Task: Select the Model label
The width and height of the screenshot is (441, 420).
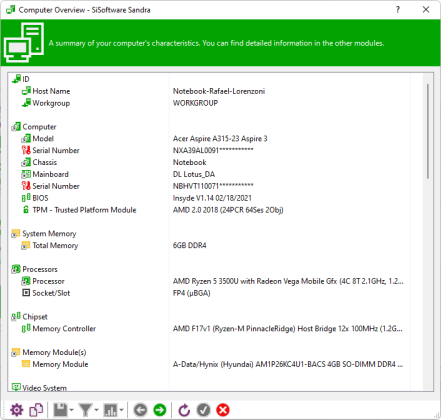Action: pos(43,138)
